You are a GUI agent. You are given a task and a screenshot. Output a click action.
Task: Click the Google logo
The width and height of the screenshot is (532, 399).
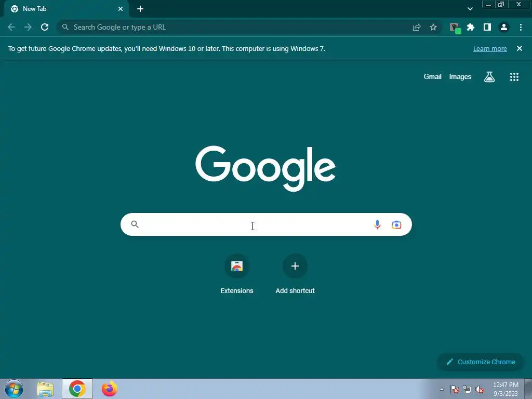(x=265, y=168)
